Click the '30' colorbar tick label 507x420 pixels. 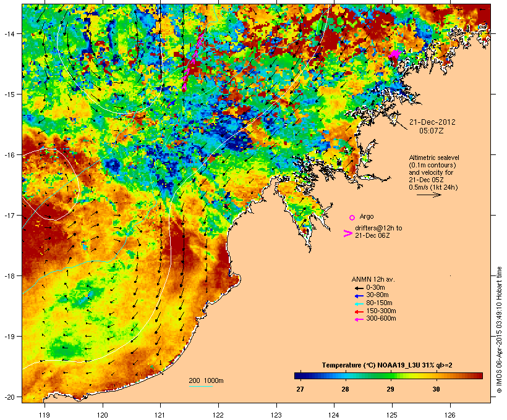point(436,389)
